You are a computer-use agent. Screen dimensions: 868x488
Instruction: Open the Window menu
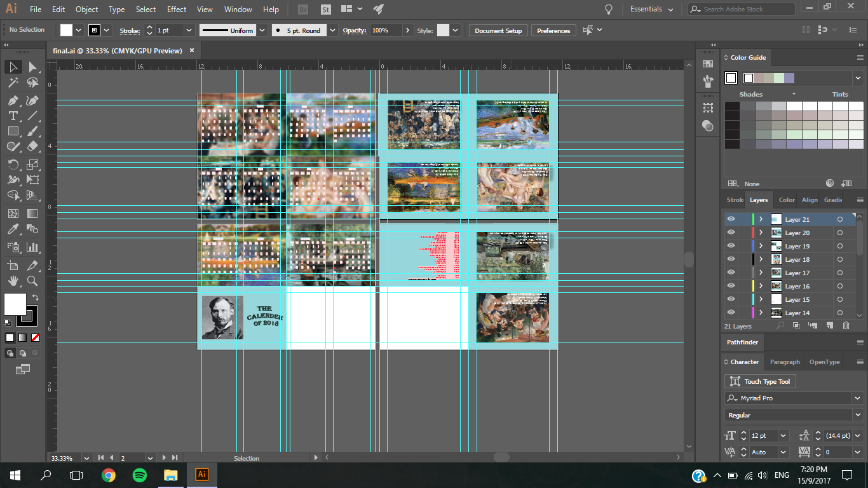click(238, 10)
